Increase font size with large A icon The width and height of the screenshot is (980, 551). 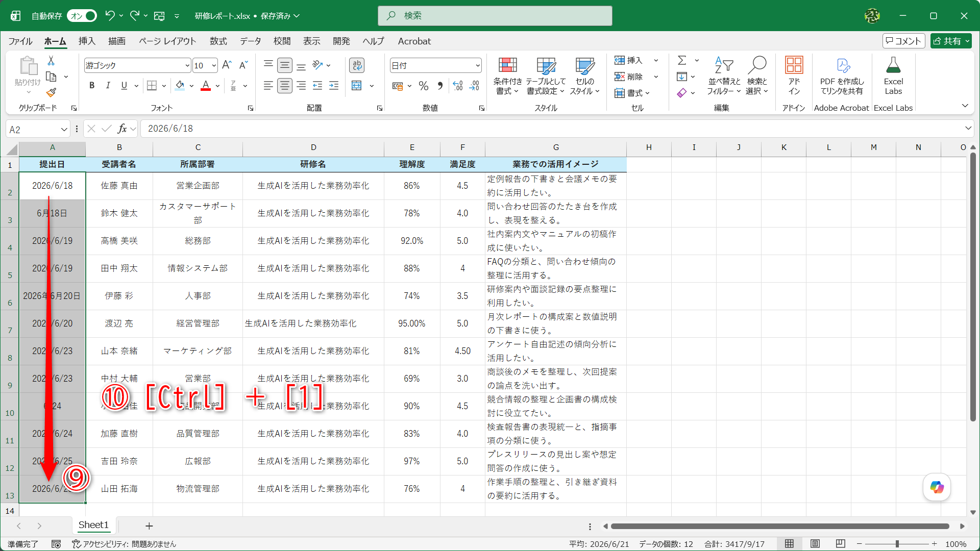pos(227,65)
